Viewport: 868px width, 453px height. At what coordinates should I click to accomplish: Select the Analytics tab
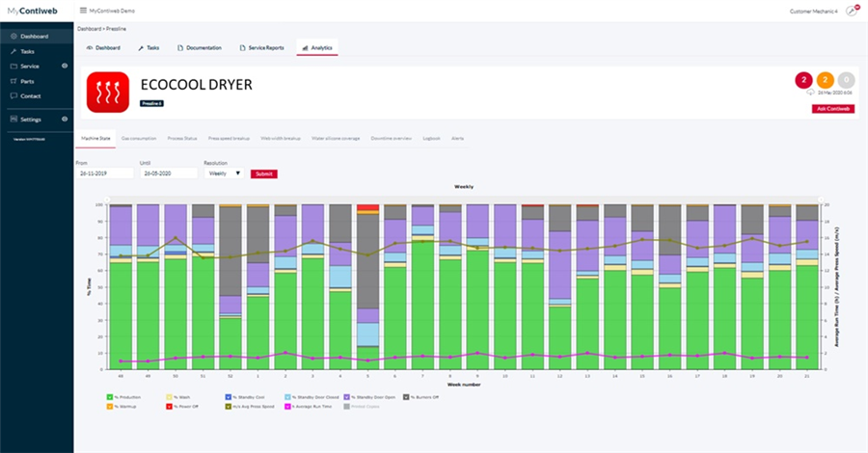317,48
